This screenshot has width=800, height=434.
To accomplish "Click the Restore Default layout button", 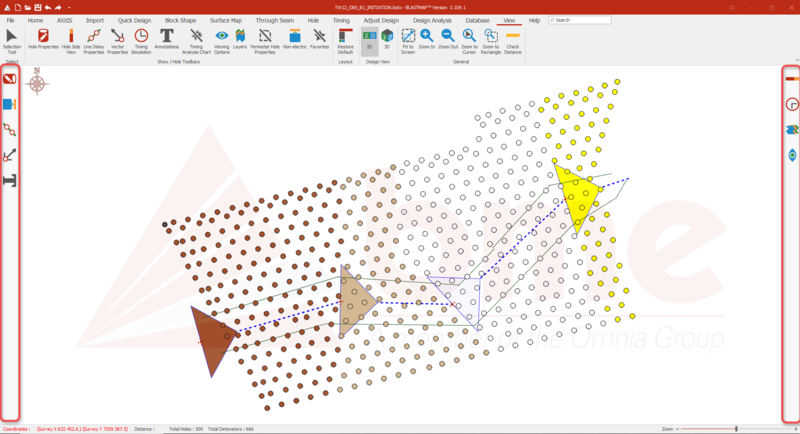I will (x=345, y=39).
